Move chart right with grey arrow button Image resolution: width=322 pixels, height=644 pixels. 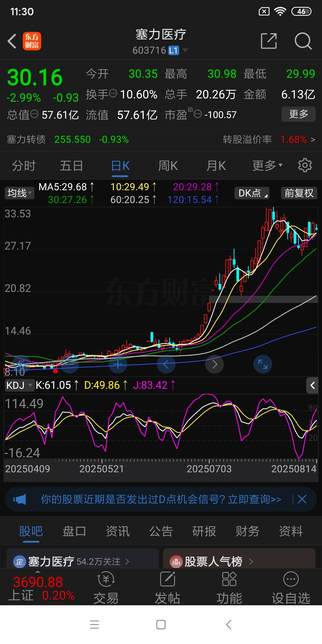pyautogui.click(x=215, y=364)
